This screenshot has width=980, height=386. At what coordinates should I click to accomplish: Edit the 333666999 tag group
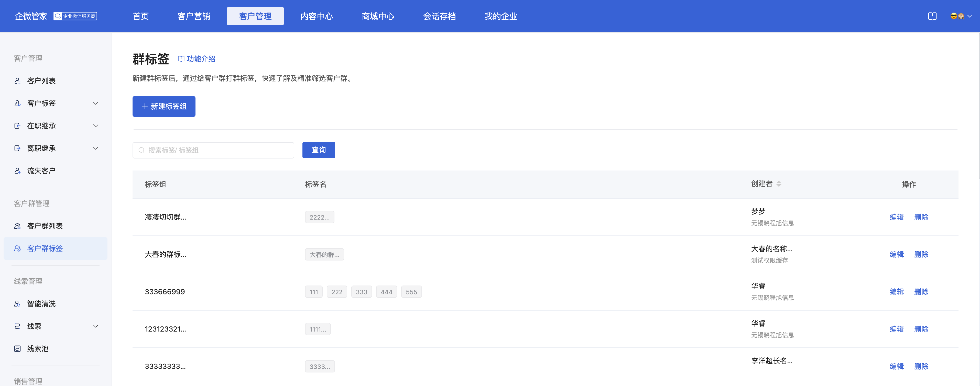[x=897, y=292]
